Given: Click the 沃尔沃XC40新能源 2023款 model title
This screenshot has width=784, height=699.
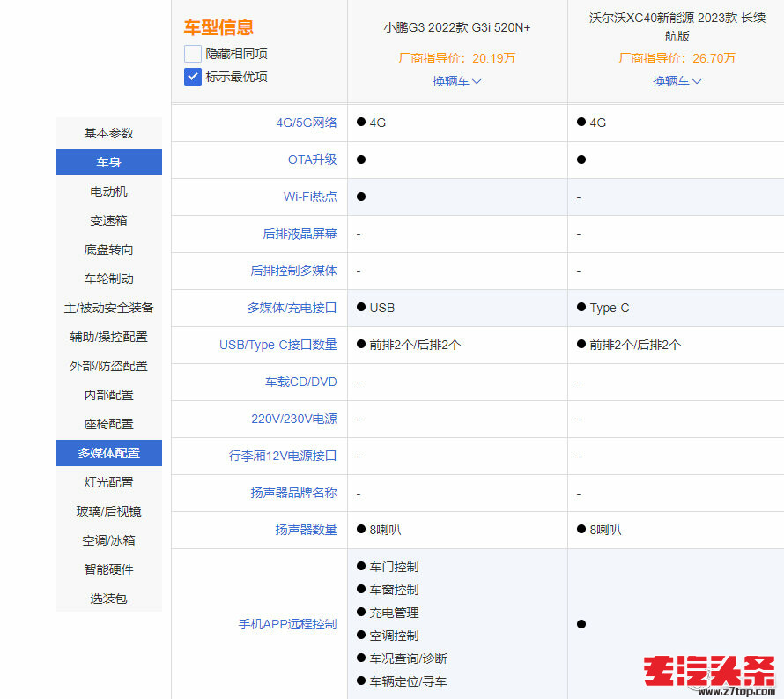Looking at the screenshot, I should [x=677, y=27].
